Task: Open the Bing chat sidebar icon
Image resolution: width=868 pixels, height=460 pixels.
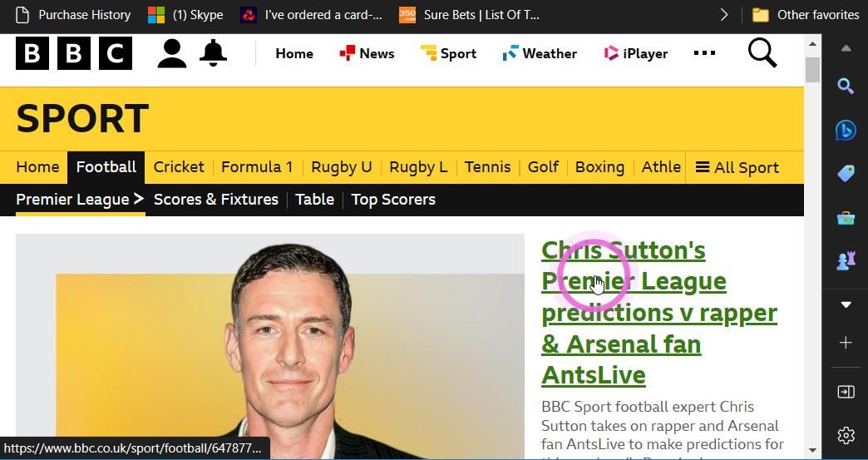Action: pyautogui.click(x=846, y=131)
